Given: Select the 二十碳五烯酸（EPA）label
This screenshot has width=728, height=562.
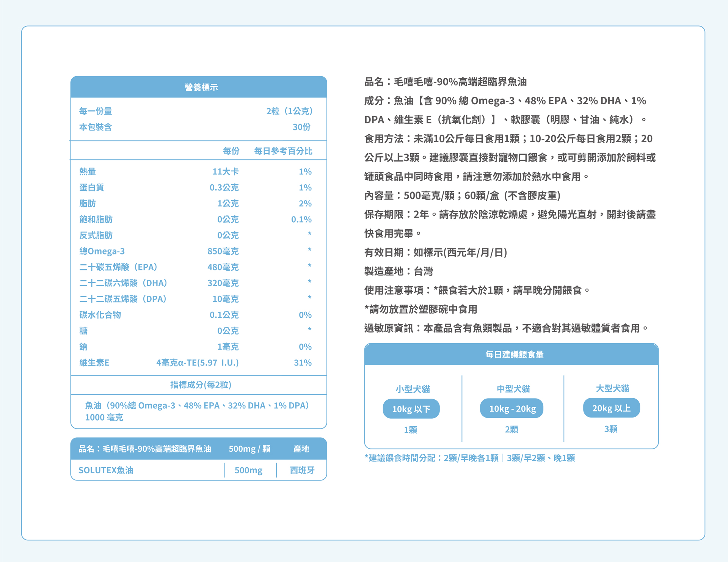Looking at the screenshot, I should (118, 267).
